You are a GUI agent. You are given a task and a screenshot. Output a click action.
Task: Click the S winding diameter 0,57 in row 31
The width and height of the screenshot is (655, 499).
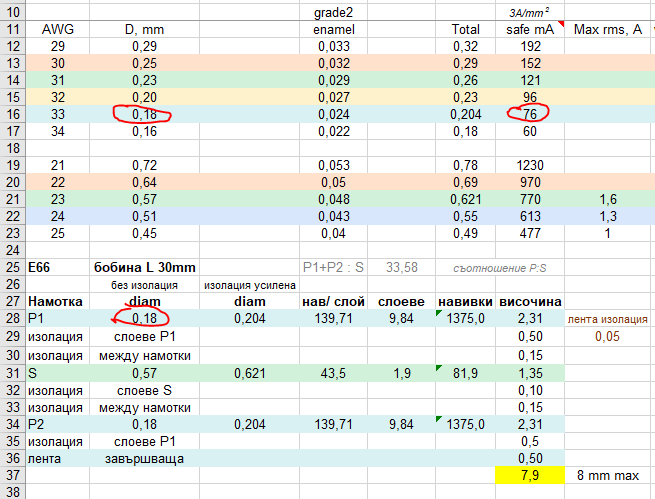point(141,372)
